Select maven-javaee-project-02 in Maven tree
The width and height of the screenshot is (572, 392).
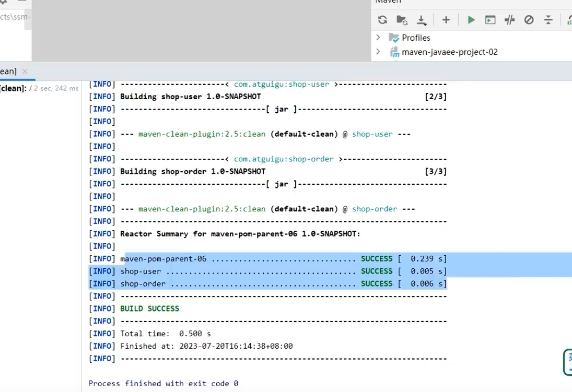[449, 52]
